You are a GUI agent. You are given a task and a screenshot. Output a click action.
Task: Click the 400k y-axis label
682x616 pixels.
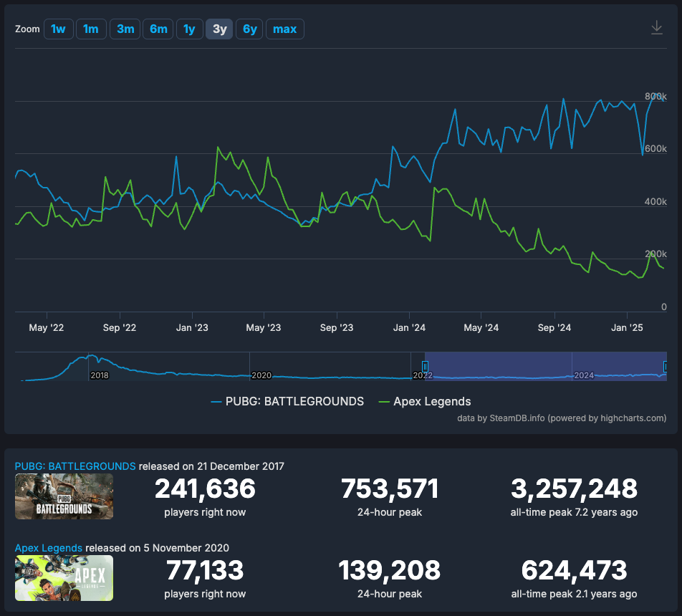click(x=655, y=201)
